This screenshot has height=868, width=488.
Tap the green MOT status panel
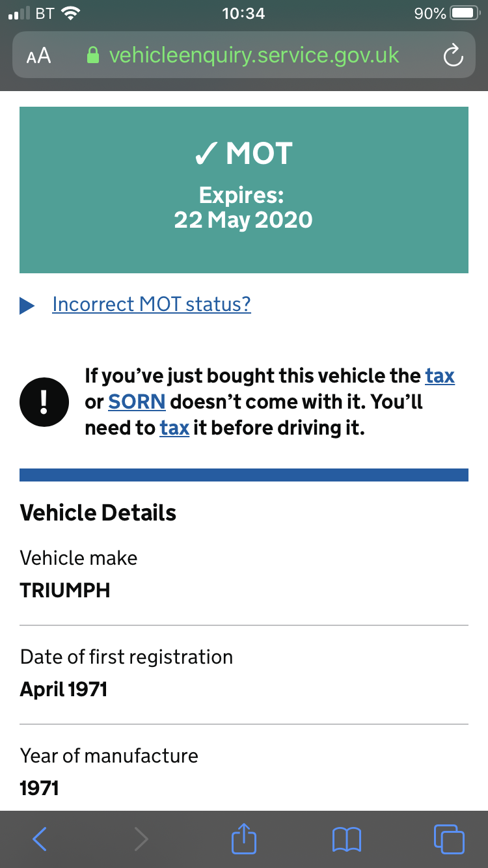244,189
